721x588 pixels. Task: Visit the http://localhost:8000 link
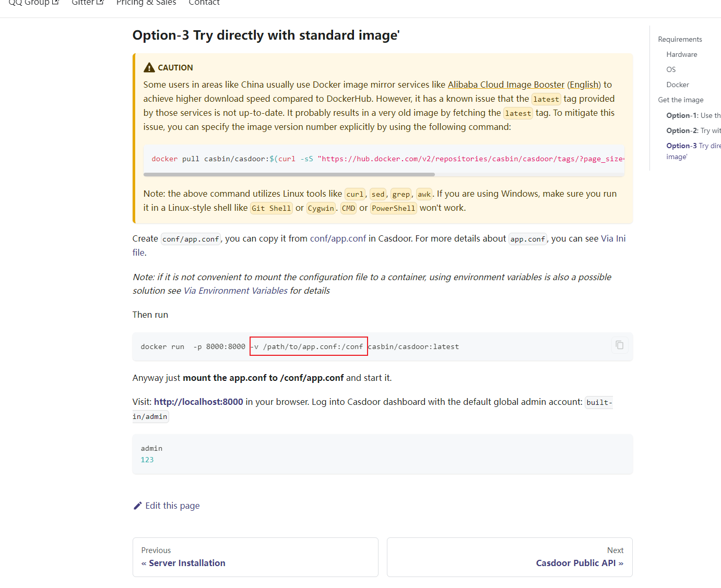(x=198, y=402)
